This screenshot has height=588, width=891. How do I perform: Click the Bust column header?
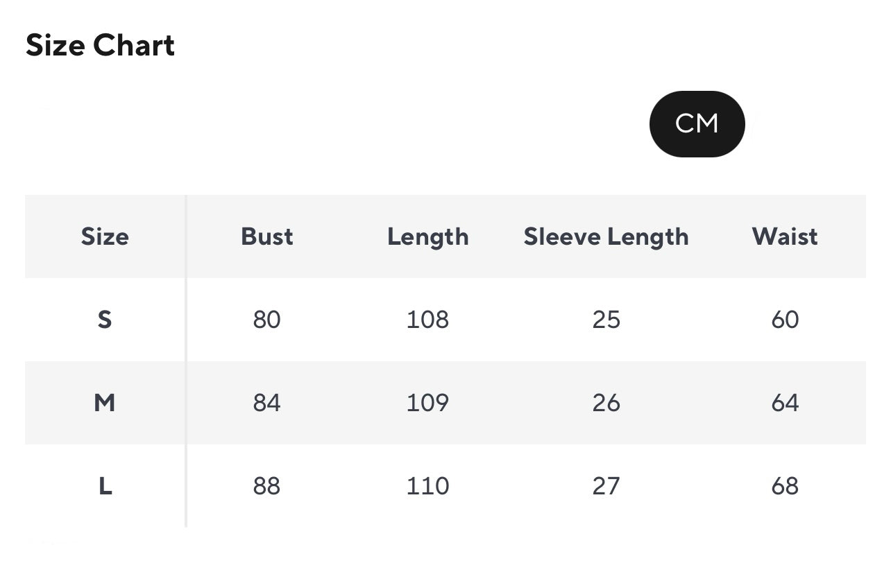coord(266,236)
